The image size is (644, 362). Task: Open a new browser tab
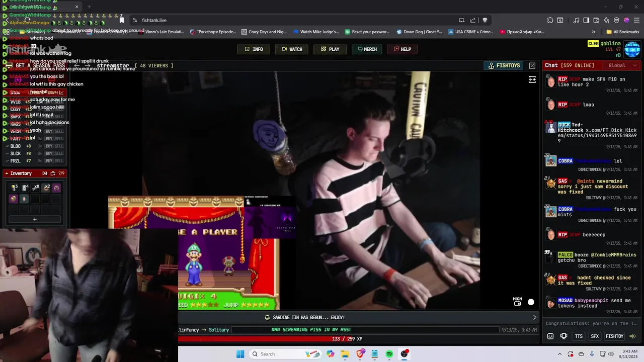[89, 7]
